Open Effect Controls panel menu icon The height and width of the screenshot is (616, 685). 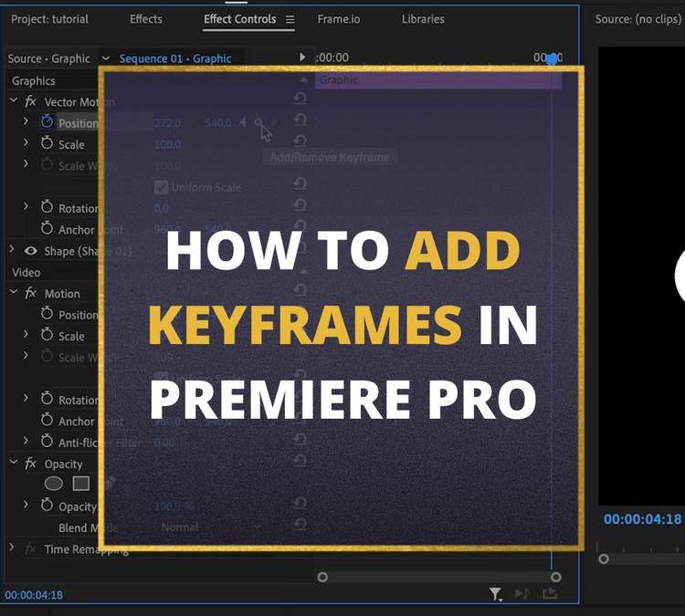(290, 20)
